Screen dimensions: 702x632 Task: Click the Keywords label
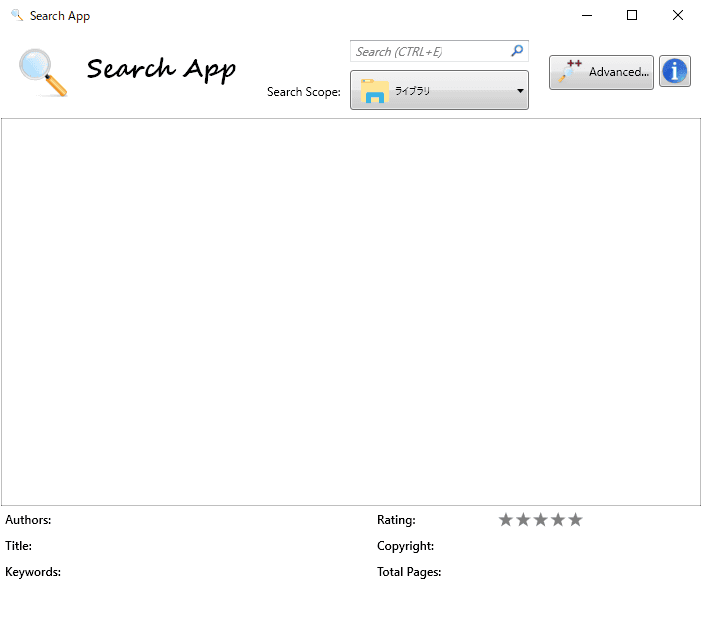click(x=33, y=572)
